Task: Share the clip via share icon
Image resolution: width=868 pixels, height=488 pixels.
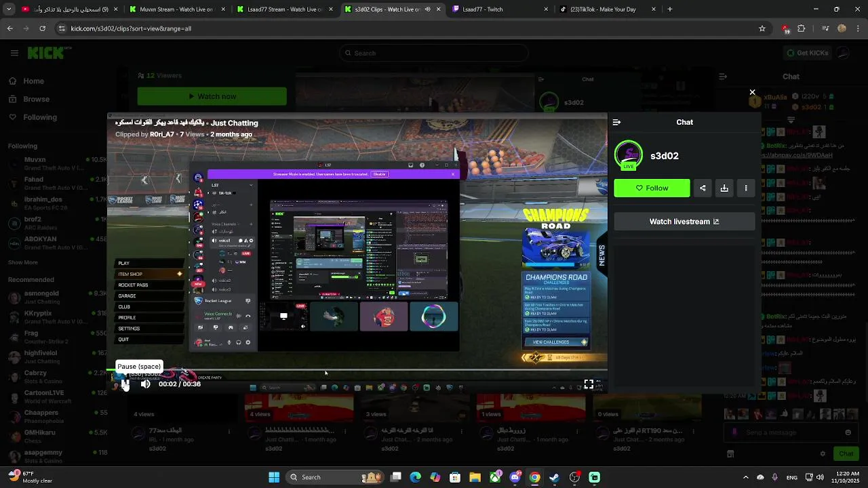Action: [703, 188]
